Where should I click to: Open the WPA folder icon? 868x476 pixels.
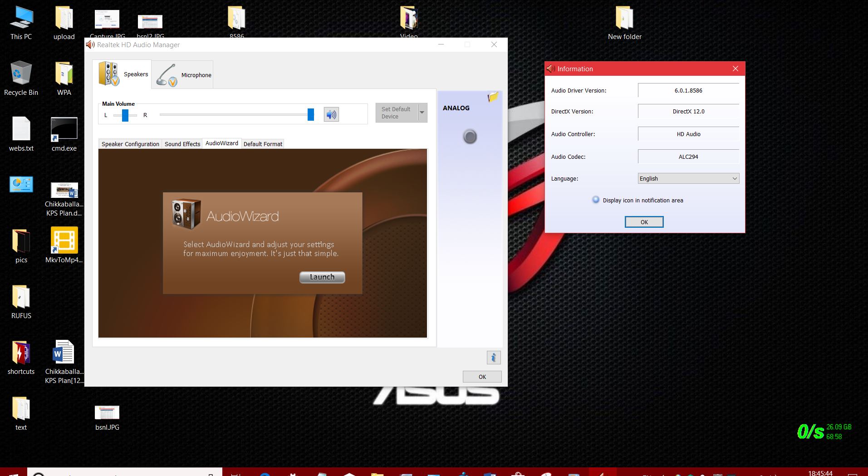pos(64,79)
